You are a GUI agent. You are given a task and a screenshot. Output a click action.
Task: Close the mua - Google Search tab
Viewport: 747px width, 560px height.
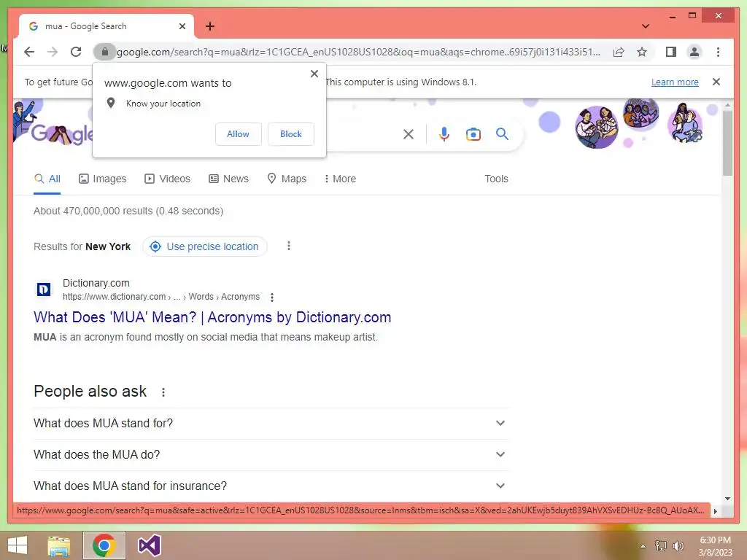tap(182, 26)
